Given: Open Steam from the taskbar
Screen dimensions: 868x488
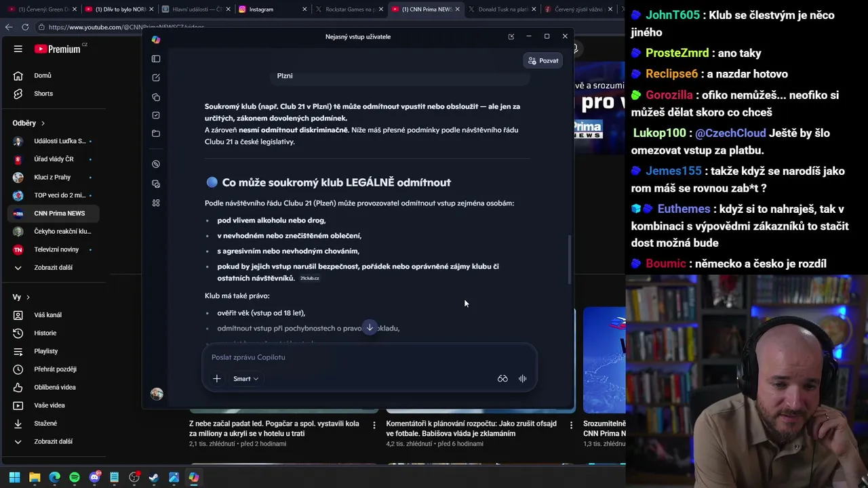Looking at the screenshot, I should click(x=154, y=477).
